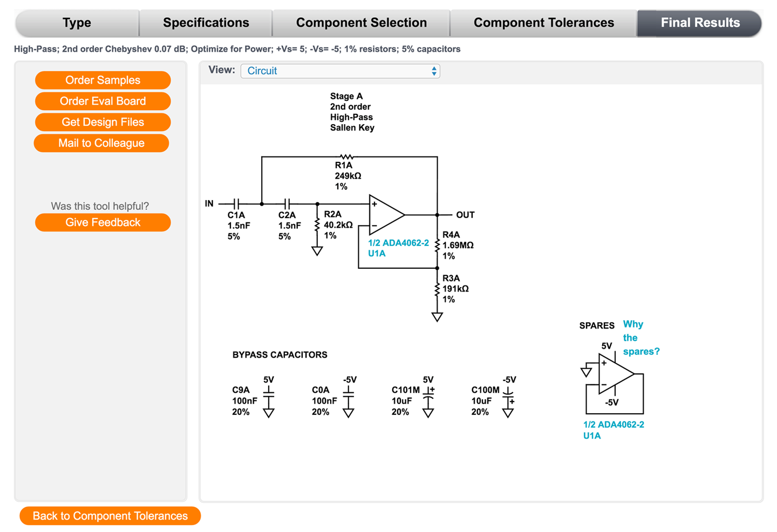This screenshot has width=777, height=532.
Task: Click the ground symbol below R3A
Action: [x=437, y=317]
